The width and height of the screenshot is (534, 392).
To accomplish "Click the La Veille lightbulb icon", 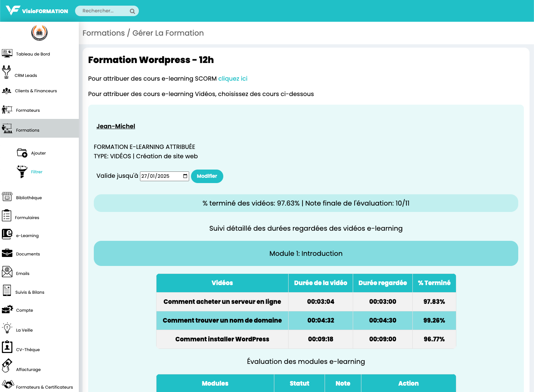I will [x=7, y=328].
